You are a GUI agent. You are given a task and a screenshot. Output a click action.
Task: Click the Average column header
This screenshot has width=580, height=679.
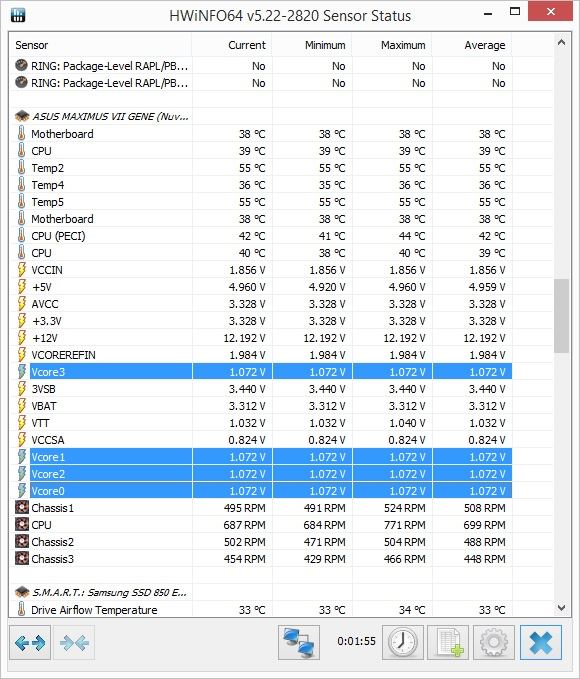472,45
